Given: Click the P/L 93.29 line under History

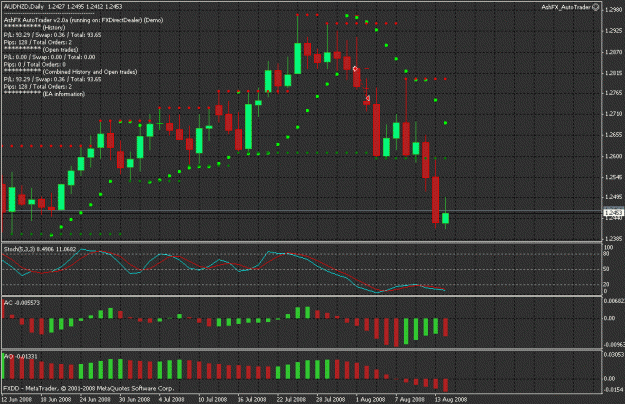Looking at the screenshot, I should 52,35.
